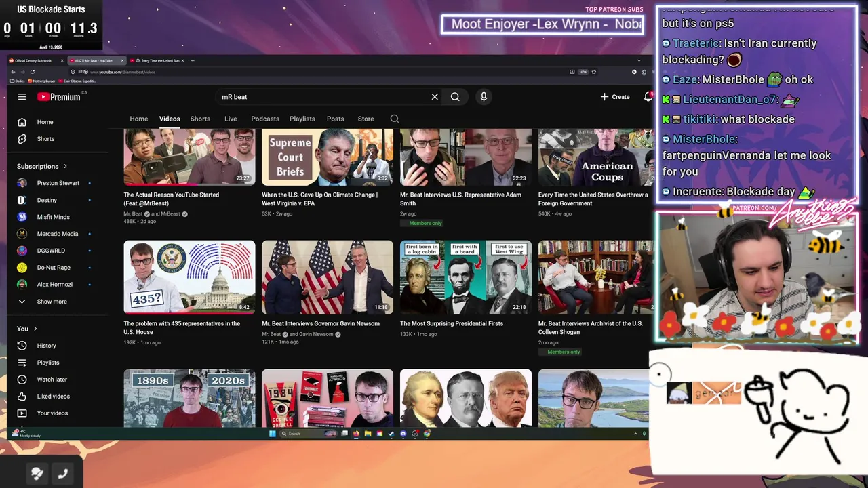Open Discord from the taskbar
868x488 pixels.
[x=403, y=434]
